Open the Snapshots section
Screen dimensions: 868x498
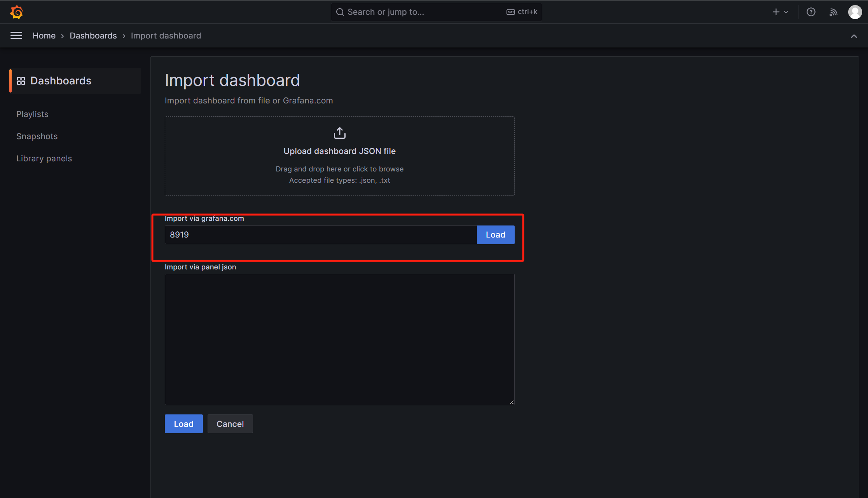[37, 136]
